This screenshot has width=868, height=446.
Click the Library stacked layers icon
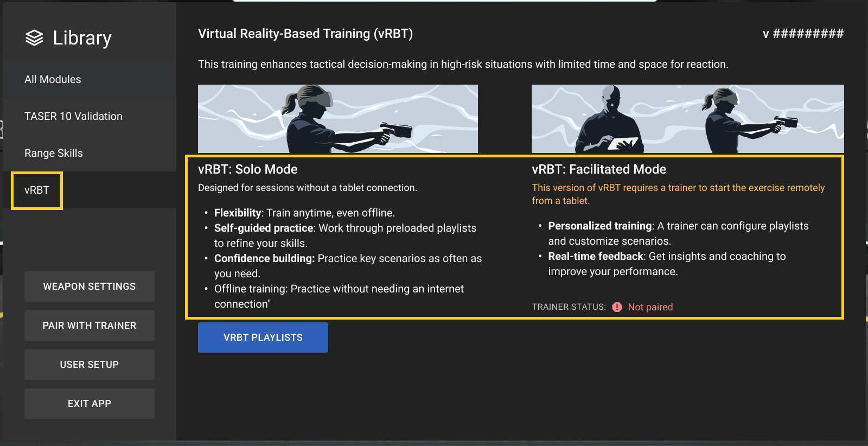pyautogui.click(x=34, y=38)
